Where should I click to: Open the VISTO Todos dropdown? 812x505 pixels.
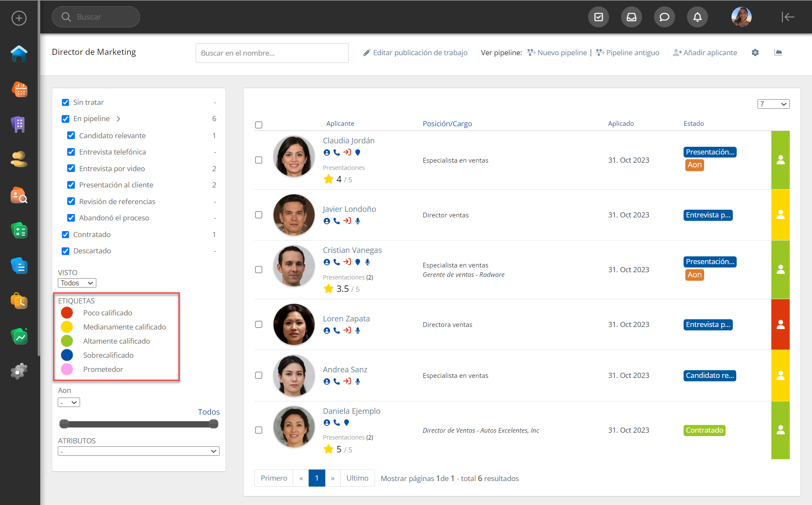[x=77, y=283]
